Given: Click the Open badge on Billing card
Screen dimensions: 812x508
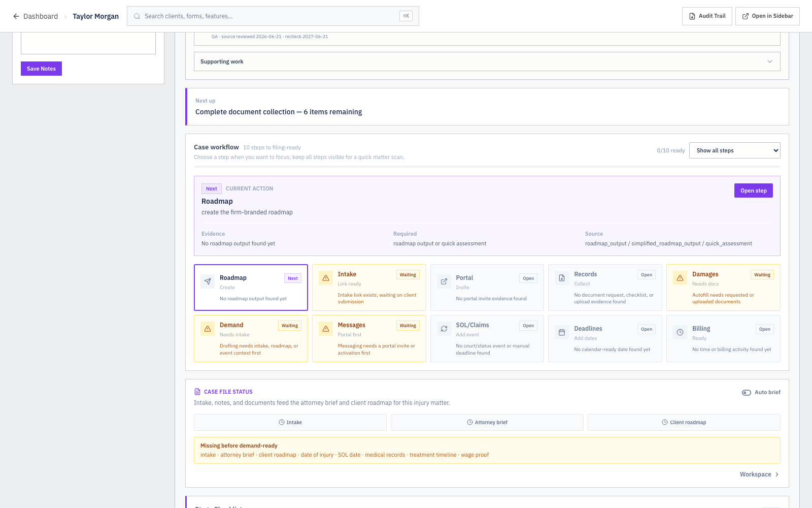Looking at the screenshot, I should 765,329.
